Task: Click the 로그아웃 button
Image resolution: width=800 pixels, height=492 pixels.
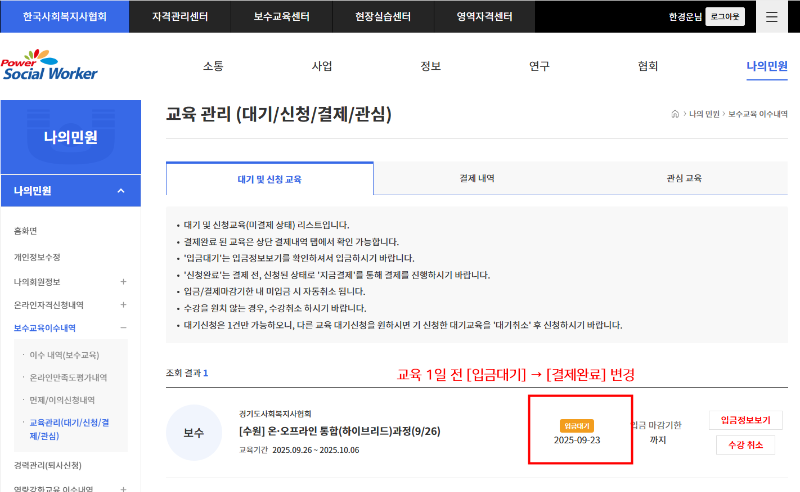Action: (725, 16)
